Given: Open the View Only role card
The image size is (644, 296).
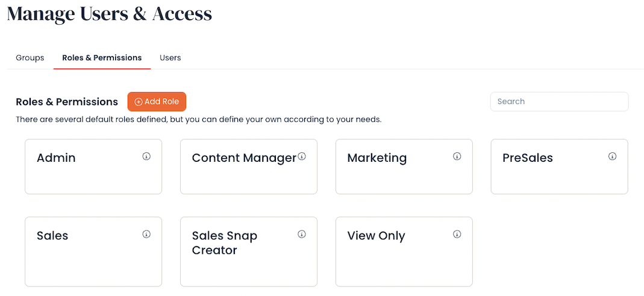Looking at the screenshot, I should 404,251.
